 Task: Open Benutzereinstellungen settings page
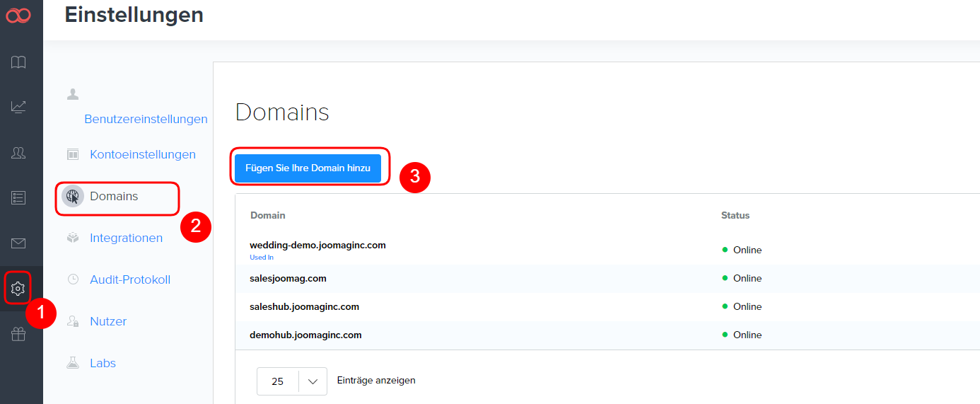click(146, 119)
